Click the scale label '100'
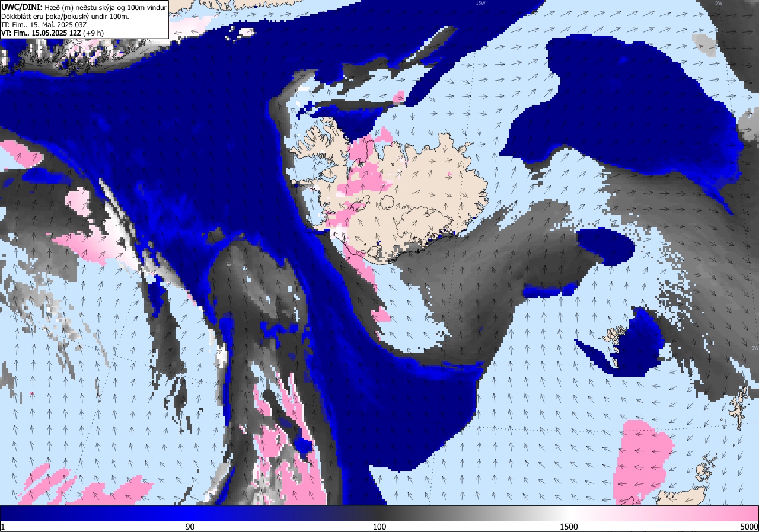 pyautogui.click(x=379, y=527)
